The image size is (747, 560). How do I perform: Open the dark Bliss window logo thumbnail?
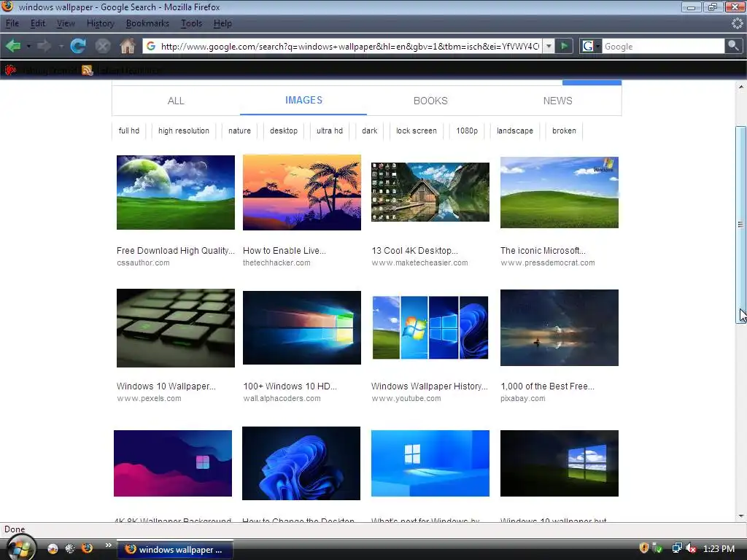click(x=560, y=463)
